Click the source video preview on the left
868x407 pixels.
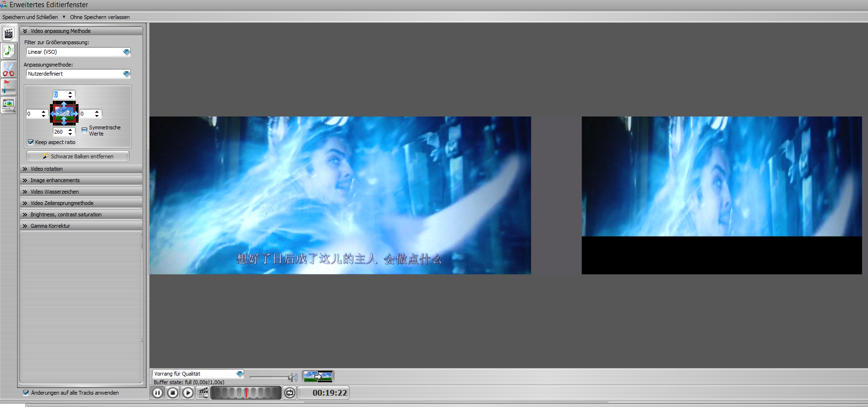pos(340,195)
